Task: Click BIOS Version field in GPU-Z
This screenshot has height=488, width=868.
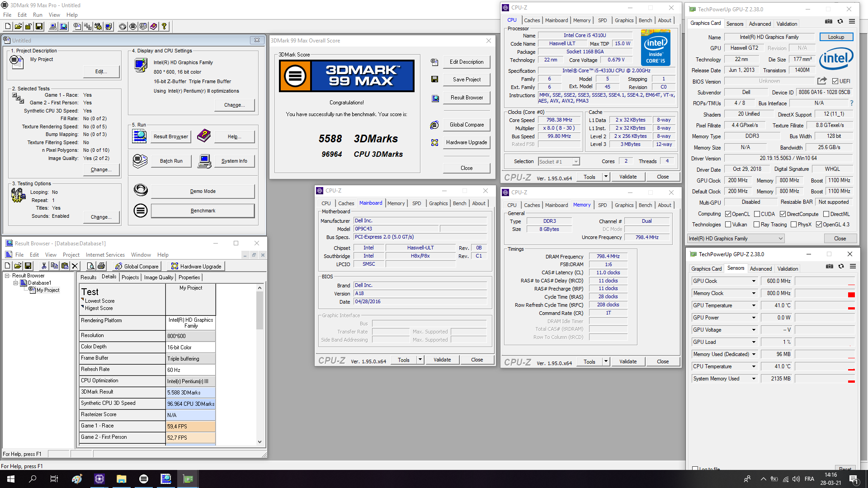Action: (769, 81)
